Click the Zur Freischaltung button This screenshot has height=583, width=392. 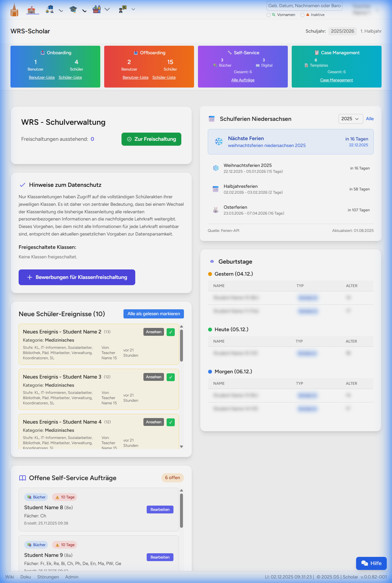[151, 139]
